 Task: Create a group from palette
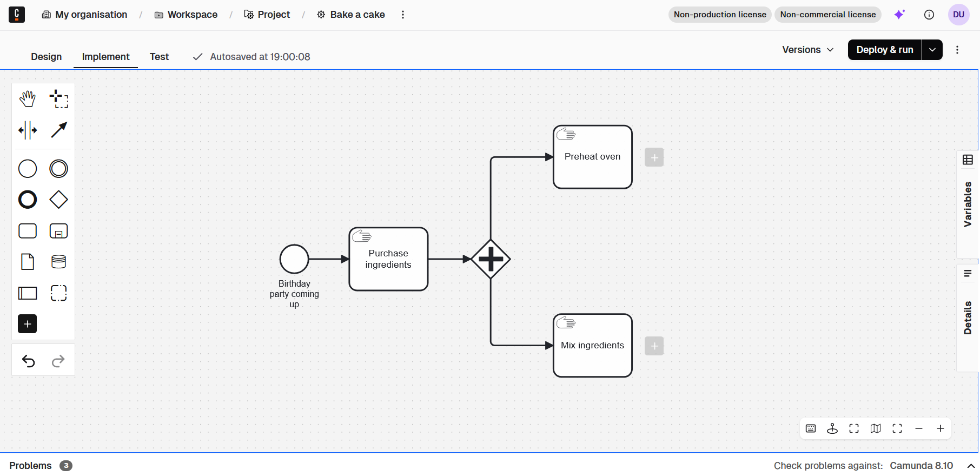click(x=58, y=293)
